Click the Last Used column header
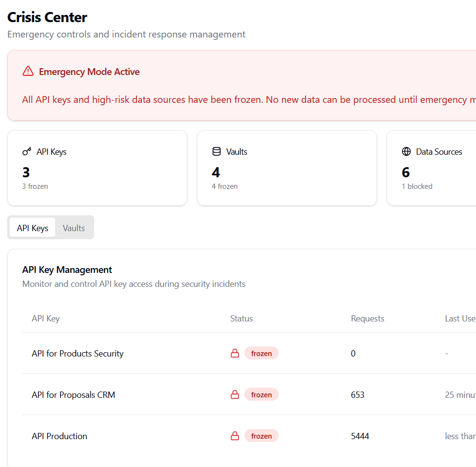The width and height of the screenshot is (476, 467). [460, 318]
